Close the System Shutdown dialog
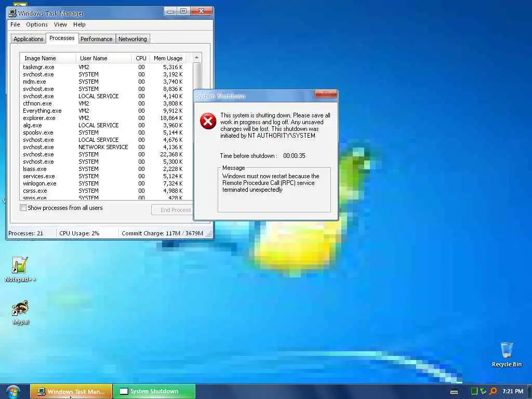This screenshot has width=532, height=399. (x=325, y=94)
